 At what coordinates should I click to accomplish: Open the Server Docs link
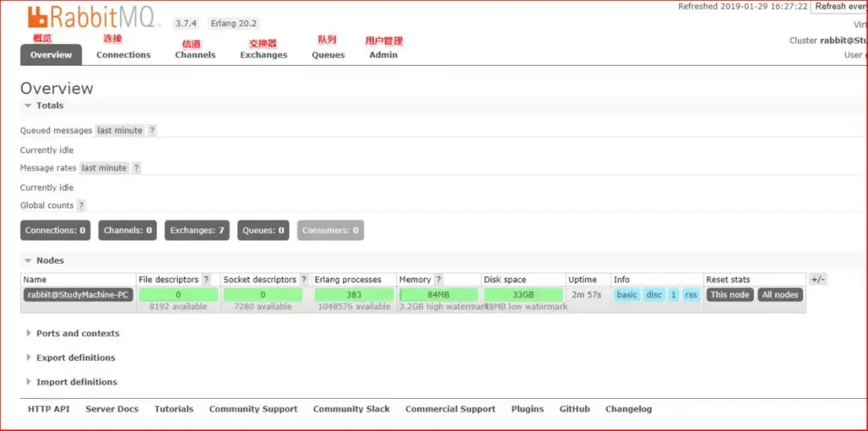click(112, 409)
